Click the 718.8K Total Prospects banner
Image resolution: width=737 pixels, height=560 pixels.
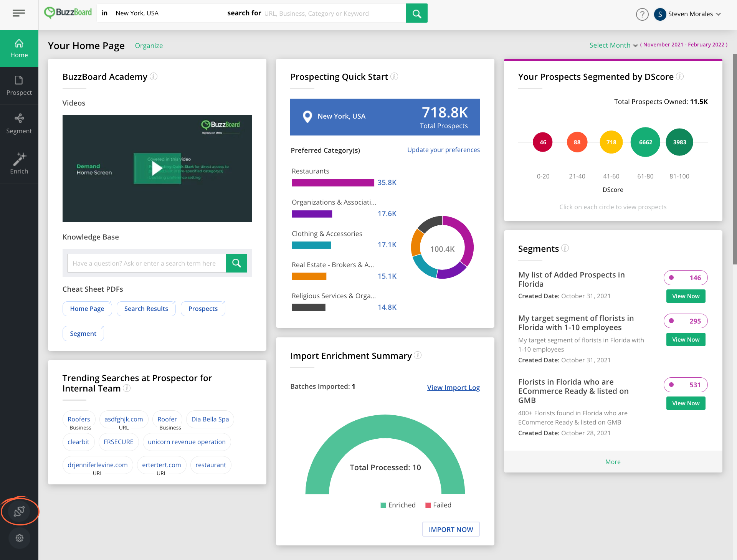tap(385, 117)
